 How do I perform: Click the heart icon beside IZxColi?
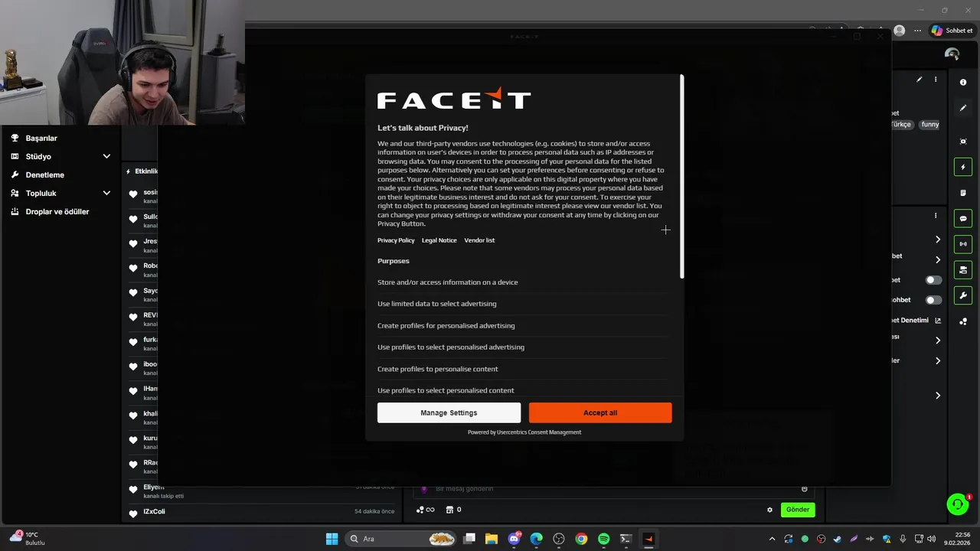pos(132,514)
